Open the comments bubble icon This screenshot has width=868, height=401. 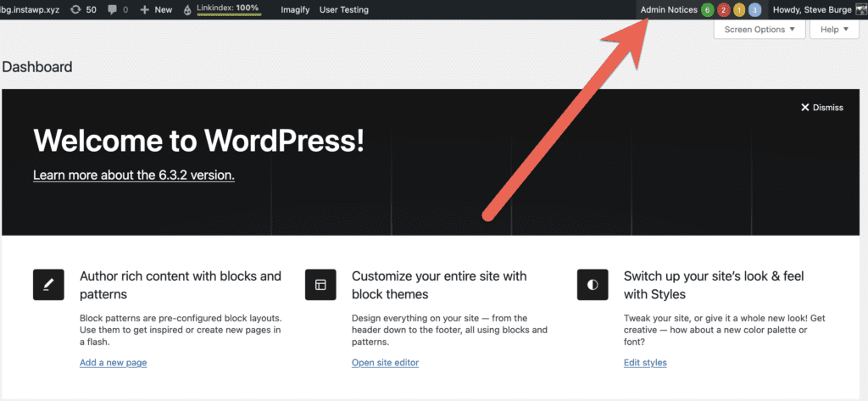pyautogui.click(x=113, y=10)
